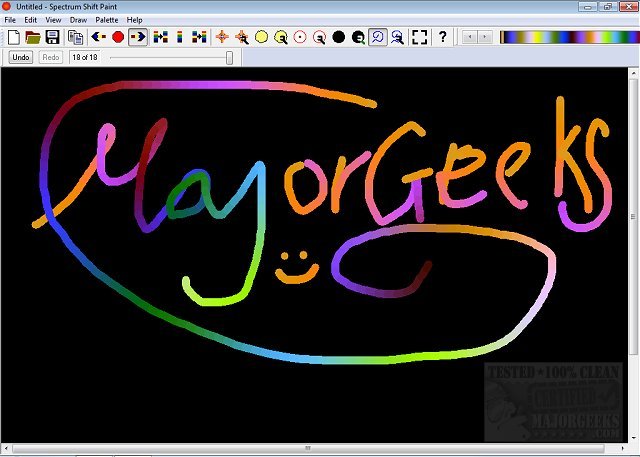Click the horizontal scrollbar thumb
The width and height of the screenshot is (640, 457).
coord(308,448)
